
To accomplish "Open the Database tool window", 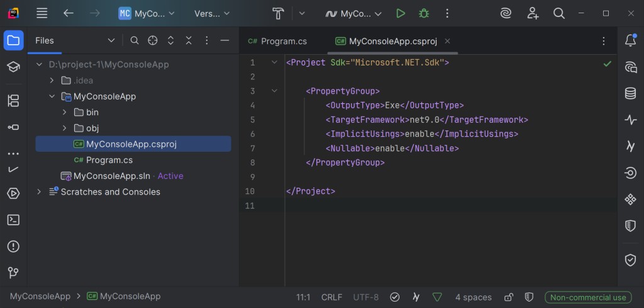I will coord(630,94).
